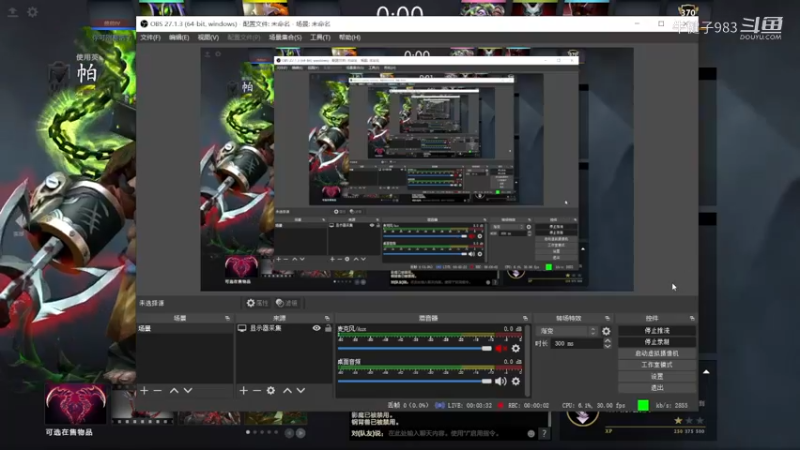The height and width of the screenshot is (450, 800).
Task: Mute the 桌面音频 desktop audio speaker icon
Action: click(501, 381)
